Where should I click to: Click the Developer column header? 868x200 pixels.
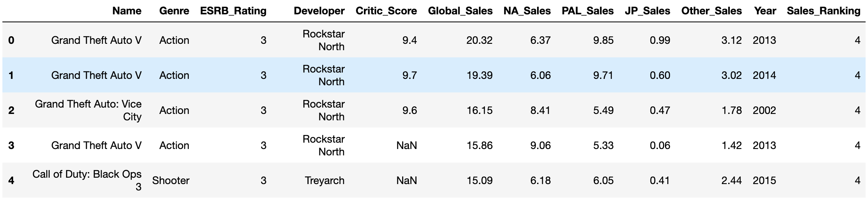pyautogui.click(x=319, y=11)
